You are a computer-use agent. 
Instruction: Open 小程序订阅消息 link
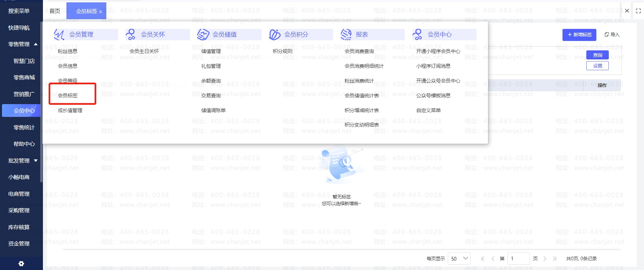click(x=433, y=66)
